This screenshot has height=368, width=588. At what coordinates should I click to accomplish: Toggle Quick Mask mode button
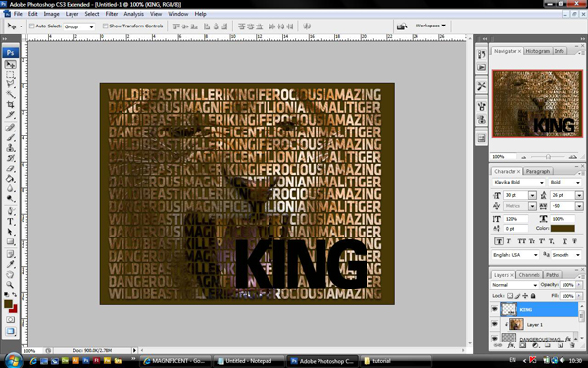coord(10,320)
